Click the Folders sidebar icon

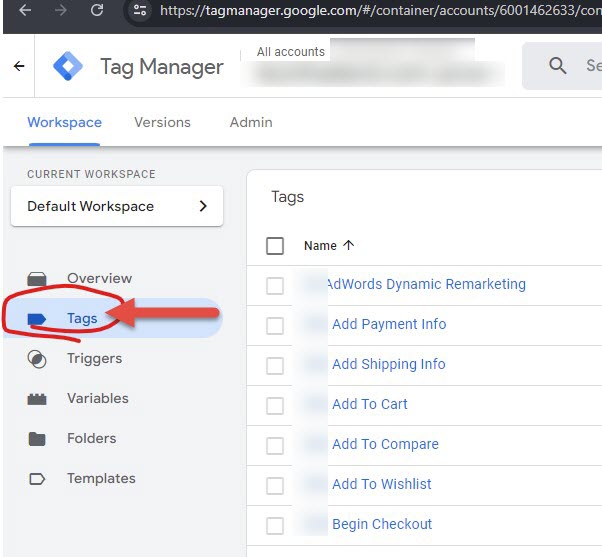(37, 439)
